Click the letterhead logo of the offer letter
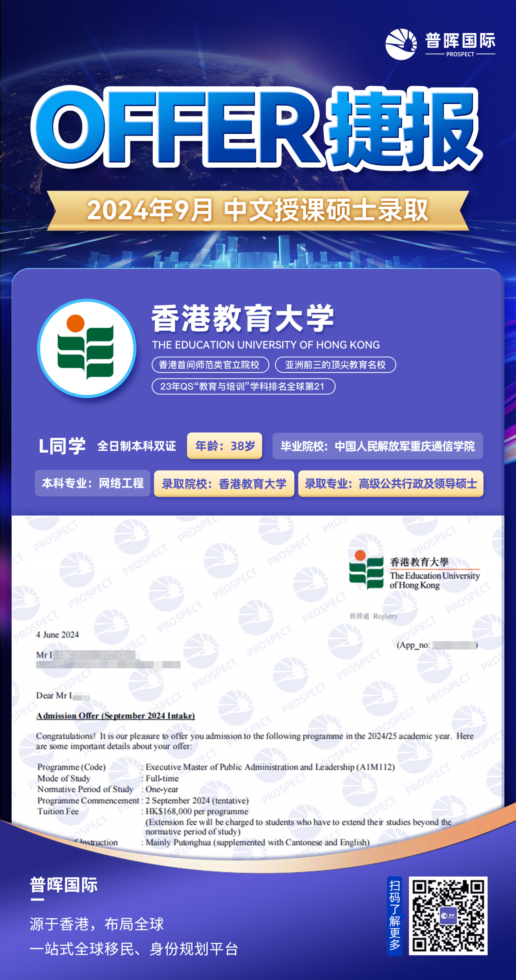The width and height of the screenshot is (516, 980). (414, 570)
